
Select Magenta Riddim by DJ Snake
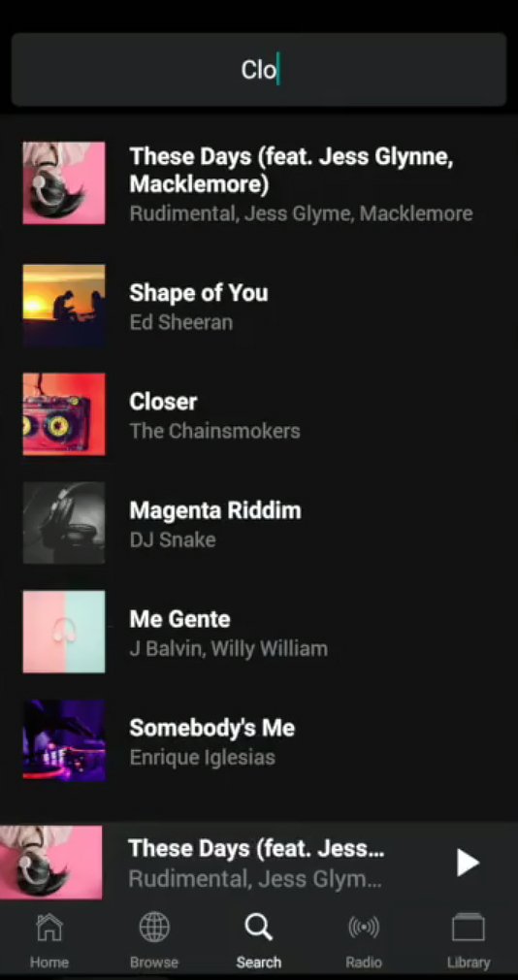point(259,524)
